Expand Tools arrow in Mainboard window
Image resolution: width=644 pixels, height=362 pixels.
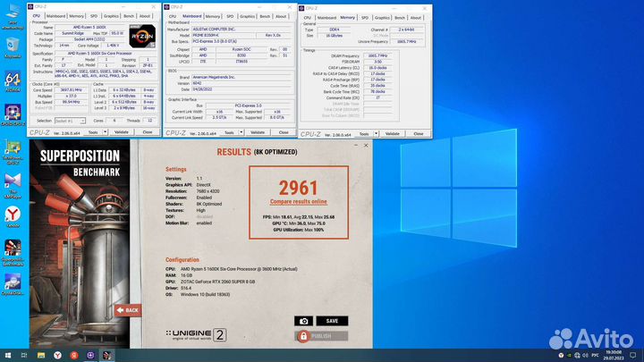click(241, 132)
